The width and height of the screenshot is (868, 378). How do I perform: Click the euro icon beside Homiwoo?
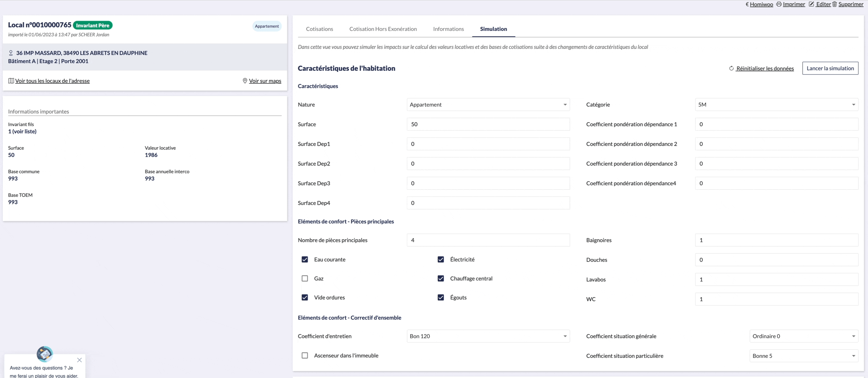click(747, 4)
